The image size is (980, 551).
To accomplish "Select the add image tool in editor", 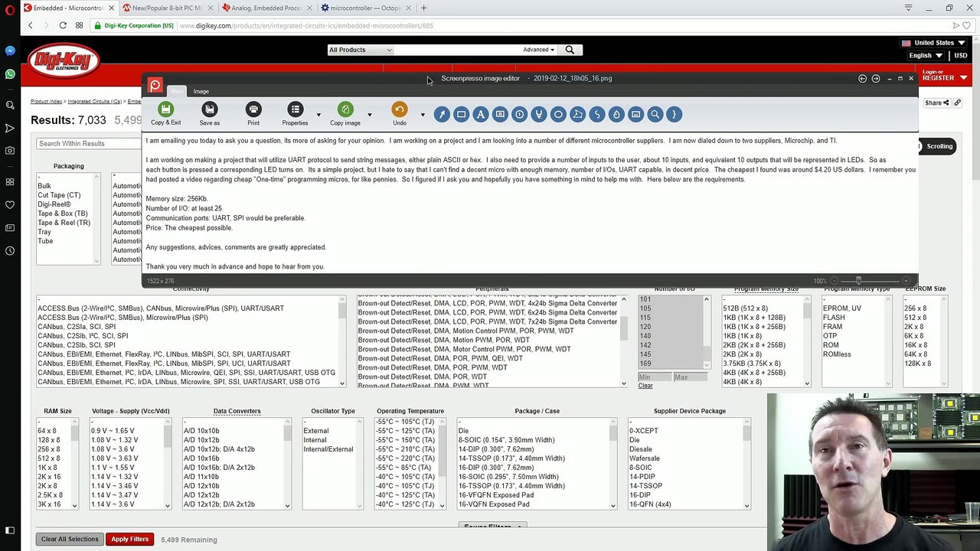I will [635, 114].
